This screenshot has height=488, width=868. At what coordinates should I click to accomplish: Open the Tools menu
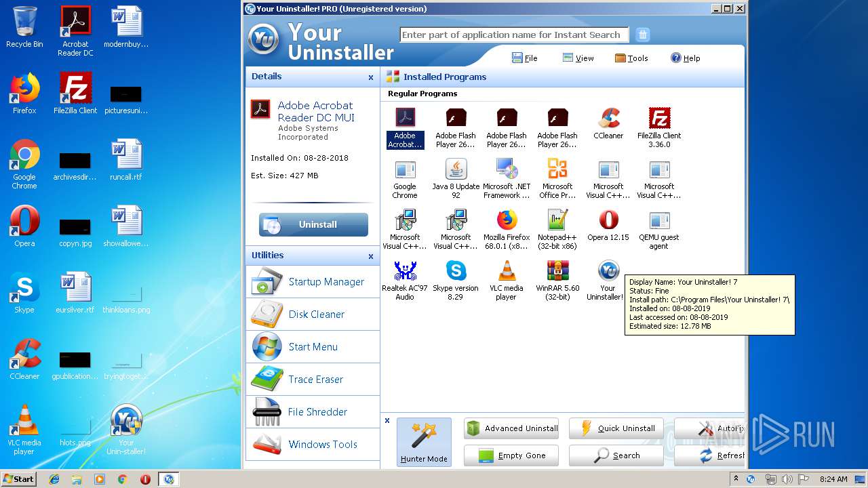(x=631, y=58)
